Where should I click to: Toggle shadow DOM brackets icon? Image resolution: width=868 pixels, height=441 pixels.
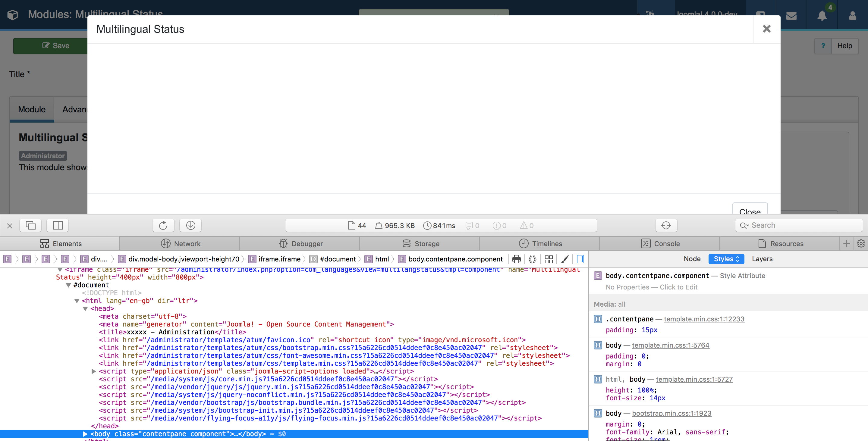point(532,259)
